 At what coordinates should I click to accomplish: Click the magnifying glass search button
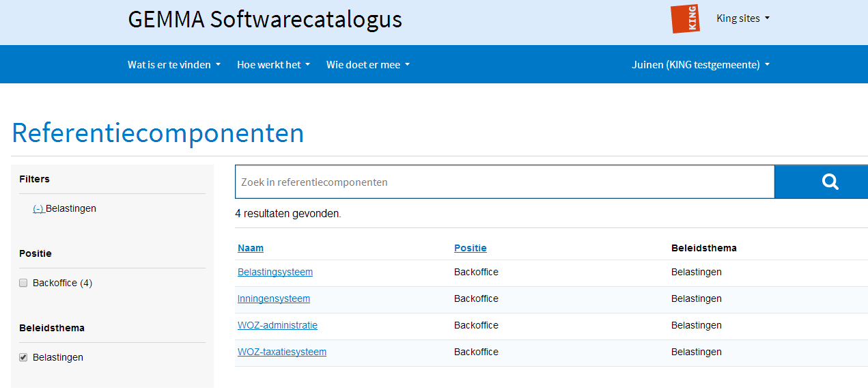(822, 182)
